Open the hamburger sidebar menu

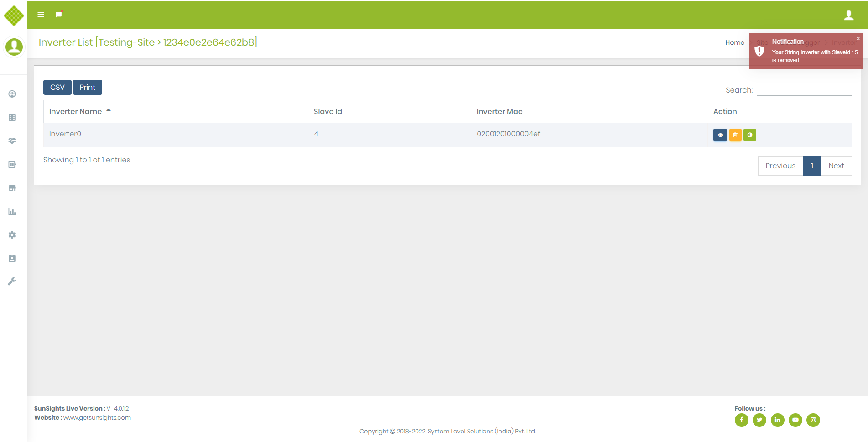(x=41, y=15)
